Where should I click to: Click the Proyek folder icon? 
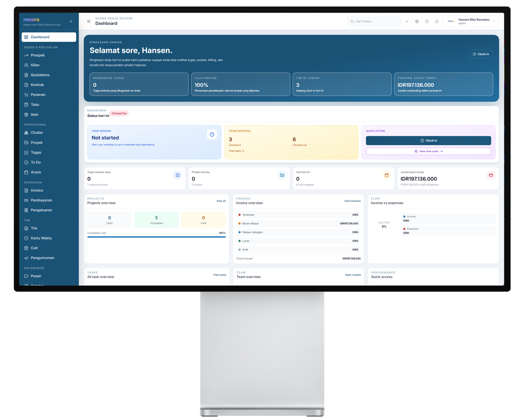pos(26,143)
